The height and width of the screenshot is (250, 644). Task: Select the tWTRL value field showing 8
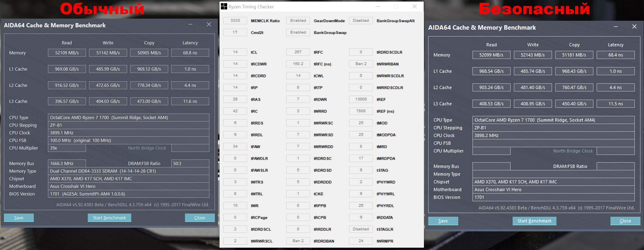pos(235,194)
